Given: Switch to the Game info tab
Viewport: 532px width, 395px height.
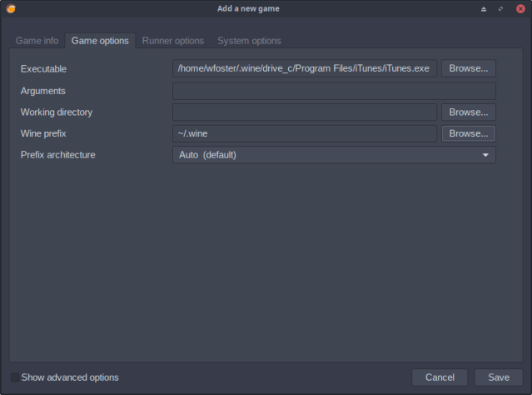Looking at the screenshot, I should [37, 40].
